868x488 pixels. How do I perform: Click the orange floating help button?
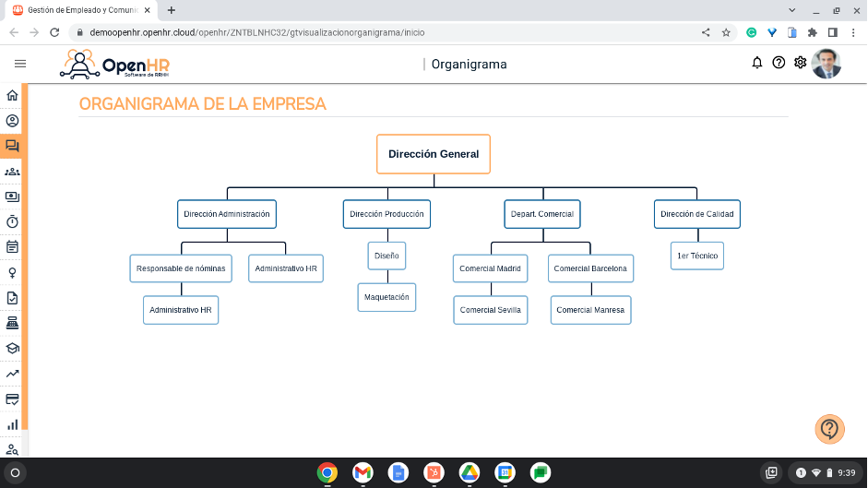coord(829,428)
